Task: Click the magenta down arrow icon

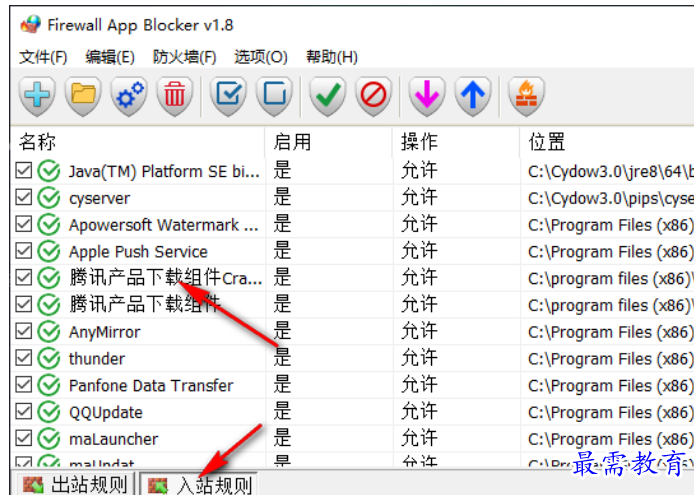Action: (427, 96)
